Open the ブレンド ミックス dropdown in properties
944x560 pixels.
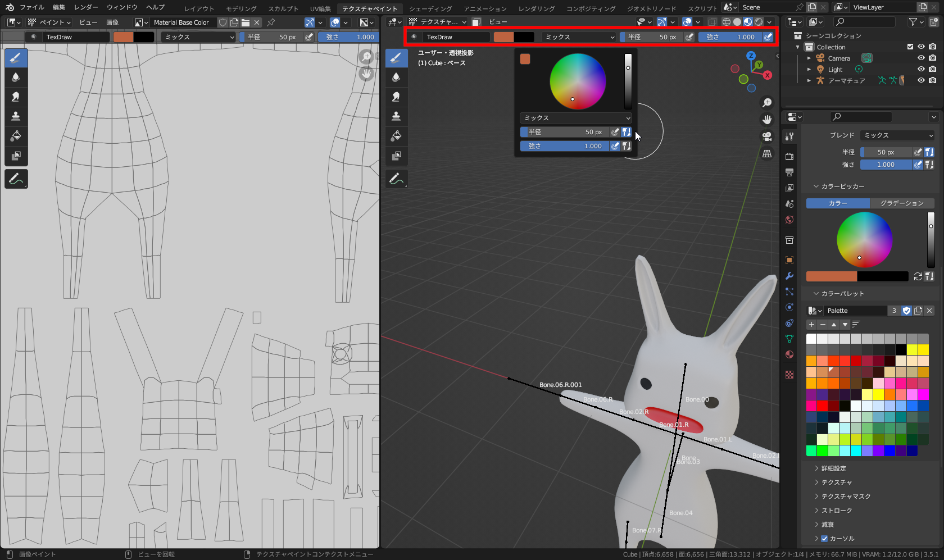click(x=898, y=135)
